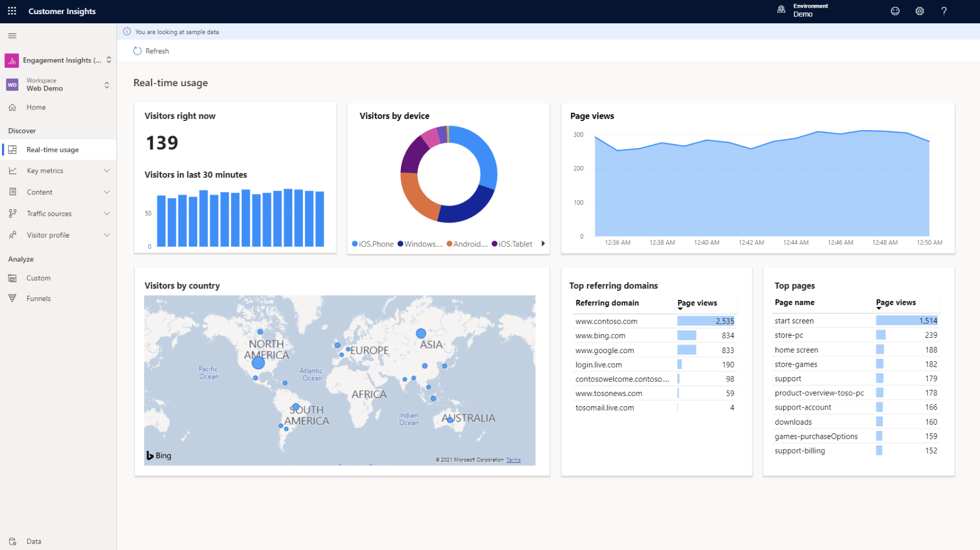Sort by Referring domain column header

coord(607,303)
